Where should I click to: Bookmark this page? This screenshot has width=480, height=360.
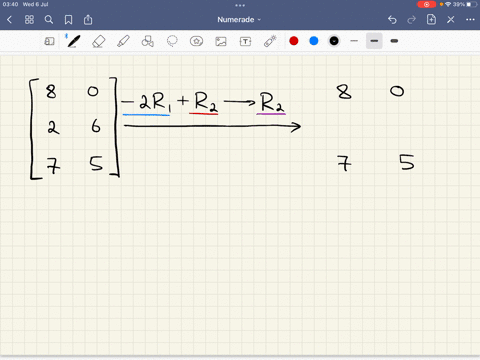tap(68, 20)
